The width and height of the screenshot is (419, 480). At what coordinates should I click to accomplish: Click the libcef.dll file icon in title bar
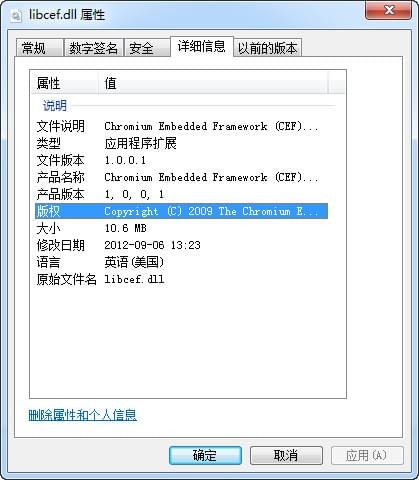(x=16, y=16)
